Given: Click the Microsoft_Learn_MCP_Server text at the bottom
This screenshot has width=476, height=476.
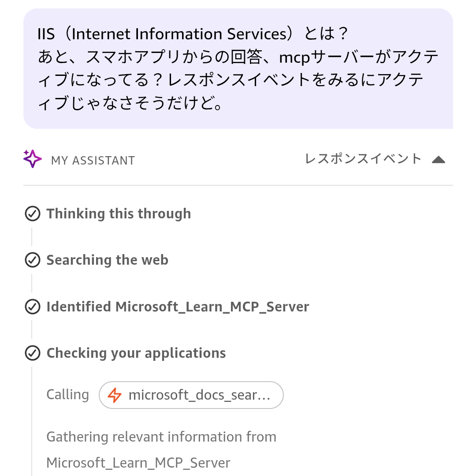Looking at the screenshot, I should [x=138, y=463].
